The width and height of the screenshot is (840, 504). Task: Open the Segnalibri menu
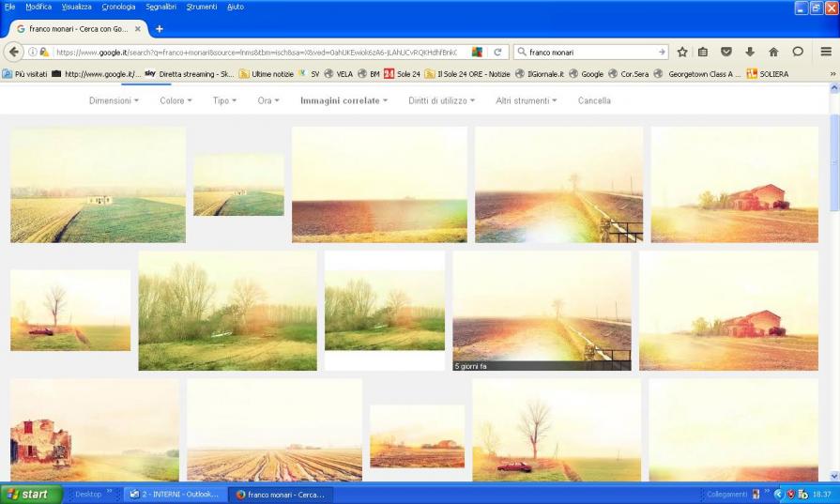(160, 7)
